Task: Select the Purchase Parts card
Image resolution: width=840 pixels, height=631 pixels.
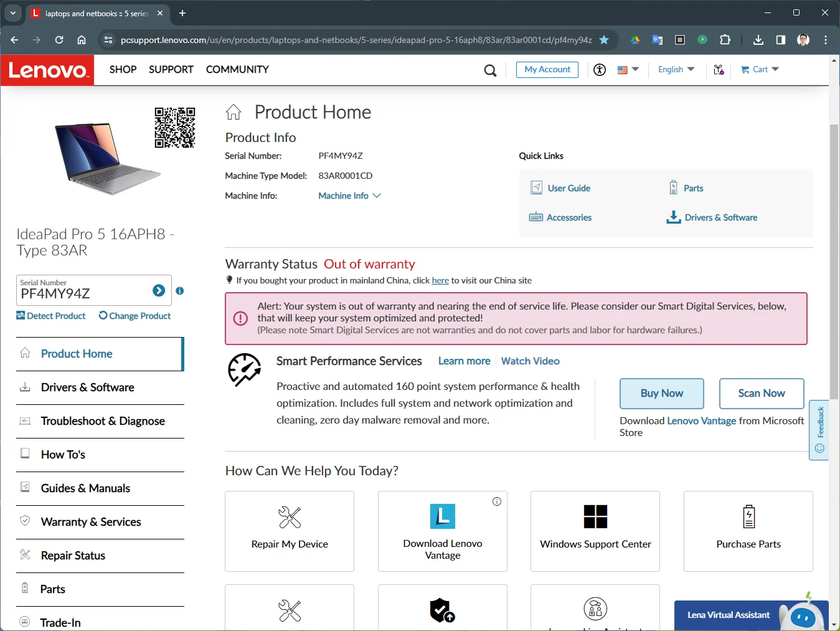Action: click(x=748, y=531)
